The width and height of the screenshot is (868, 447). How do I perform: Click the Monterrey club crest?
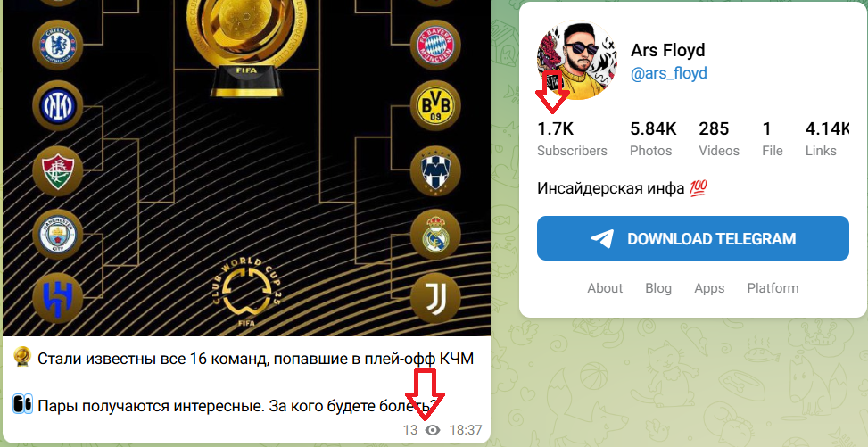[x=435, y=171]
